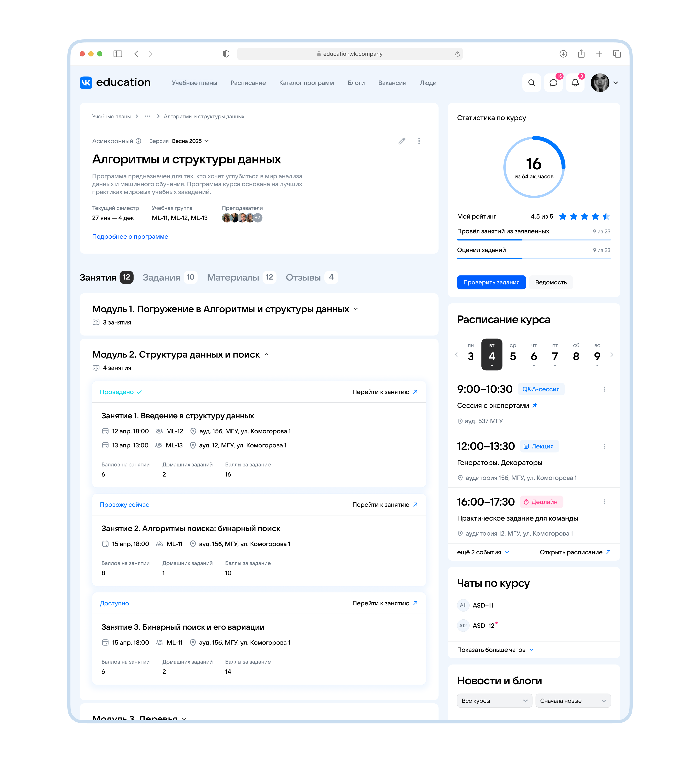Select Wednesday 5 in course schedule
Image resolution: width=700 pixels, height=771 pixels.
coord(513,354)
